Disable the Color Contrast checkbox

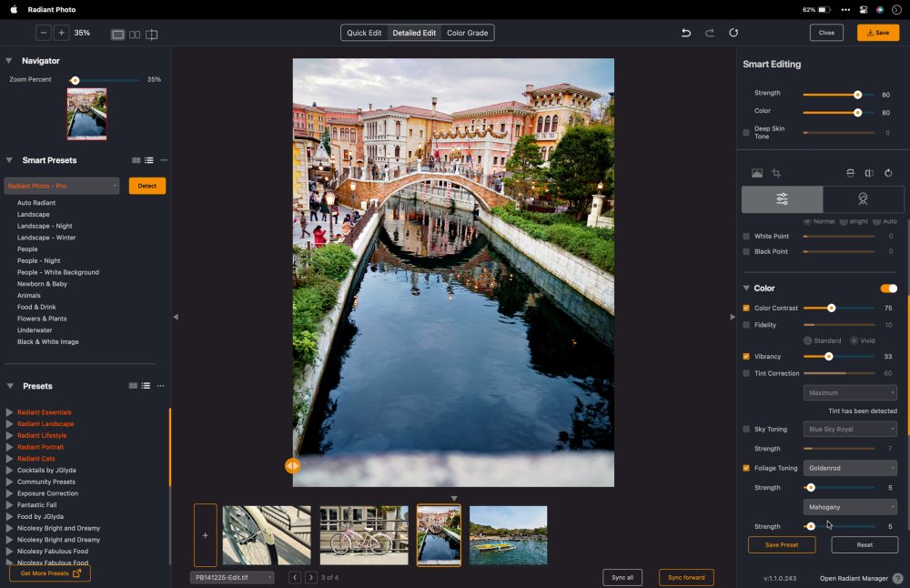[x=746, y=309]
